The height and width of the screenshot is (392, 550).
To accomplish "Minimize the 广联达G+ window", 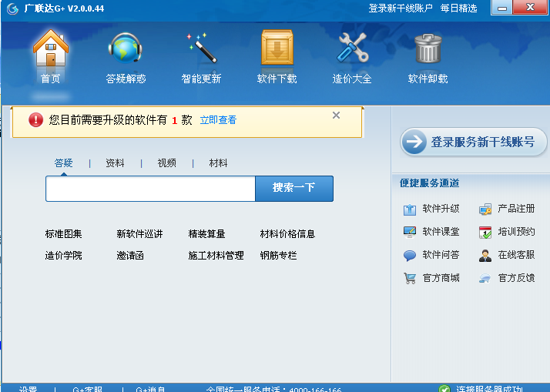I will coord(502,8).
